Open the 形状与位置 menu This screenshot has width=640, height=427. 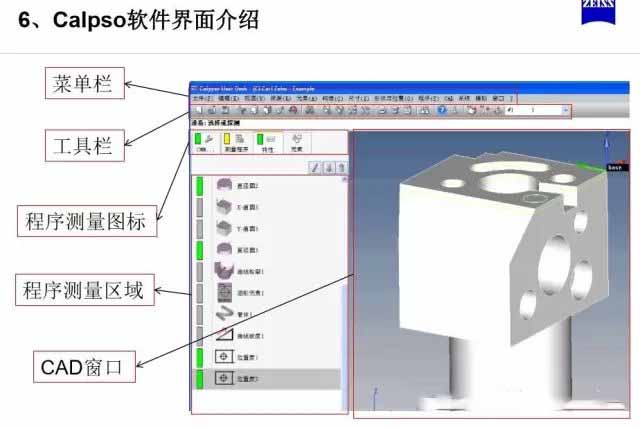tap(393, 98)
